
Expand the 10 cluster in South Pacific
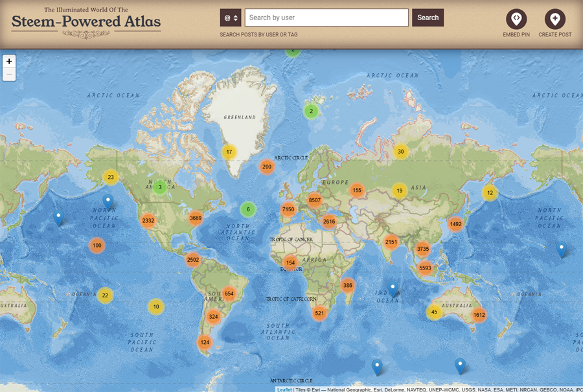point(156,307)
